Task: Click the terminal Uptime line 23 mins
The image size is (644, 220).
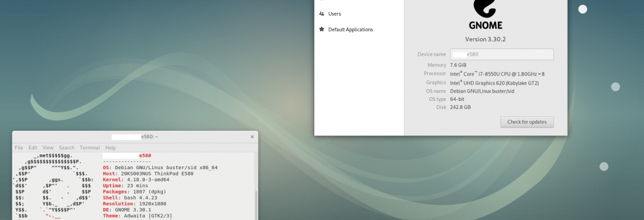Action: pyautogui.click(x=125, y=186)
